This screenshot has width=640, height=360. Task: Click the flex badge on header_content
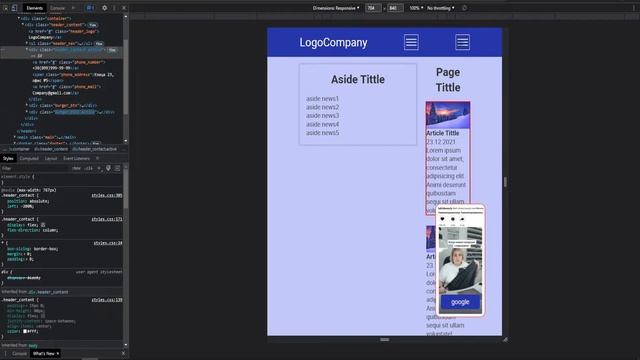point(93,25)
